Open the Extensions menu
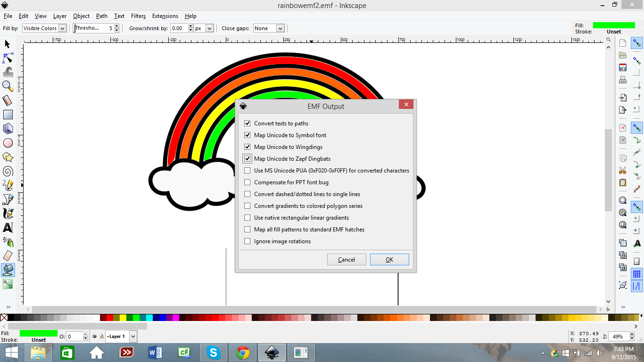 pyautogui.click(x=165, y=16)
